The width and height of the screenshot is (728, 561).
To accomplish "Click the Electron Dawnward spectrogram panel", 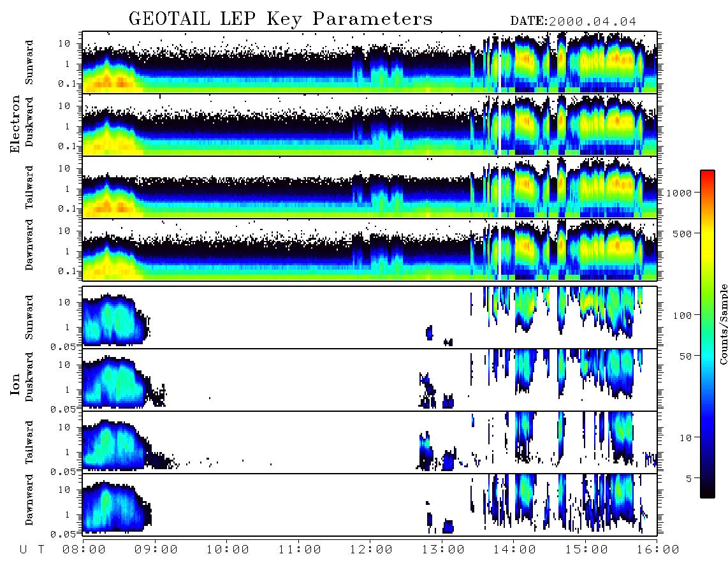I will 370,249.
